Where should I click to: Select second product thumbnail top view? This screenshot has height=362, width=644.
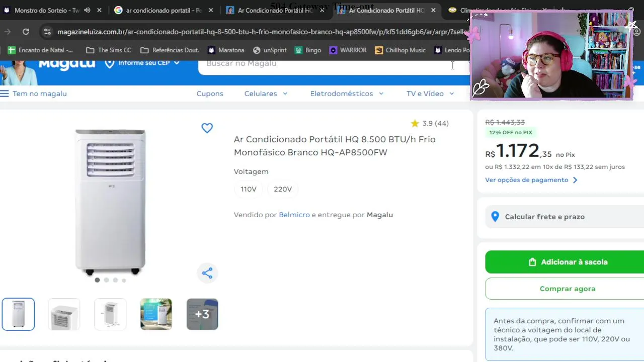pyautogui.click(x=64, y=314)
